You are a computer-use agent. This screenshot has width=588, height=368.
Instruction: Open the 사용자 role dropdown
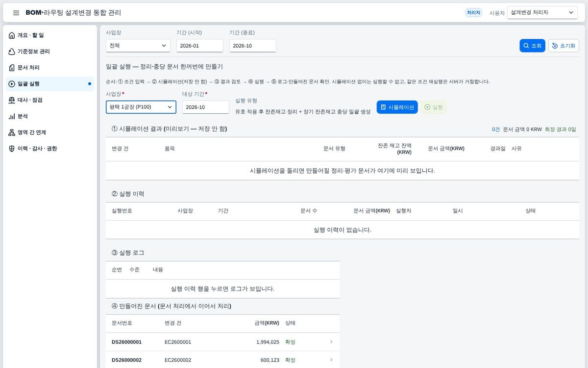542,13
